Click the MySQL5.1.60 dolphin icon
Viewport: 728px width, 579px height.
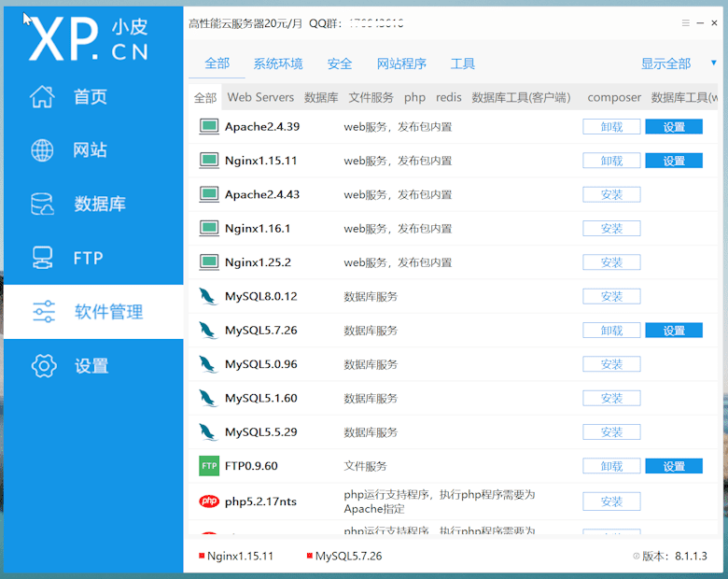coord(208,398)
